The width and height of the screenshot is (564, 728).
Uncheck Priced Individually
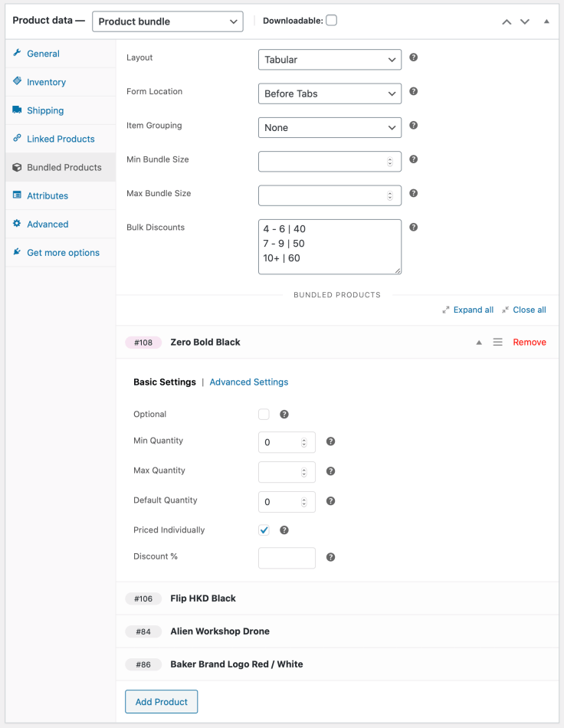point(264,530)
